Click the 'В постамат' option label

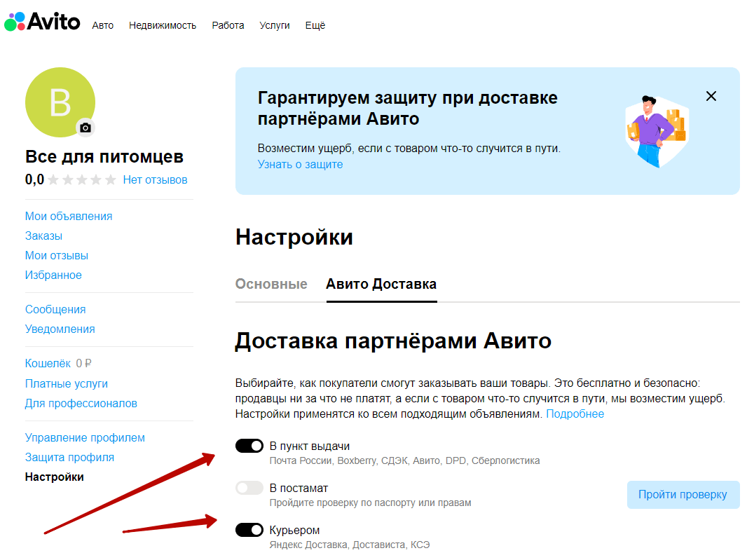(x=299, y=489)
